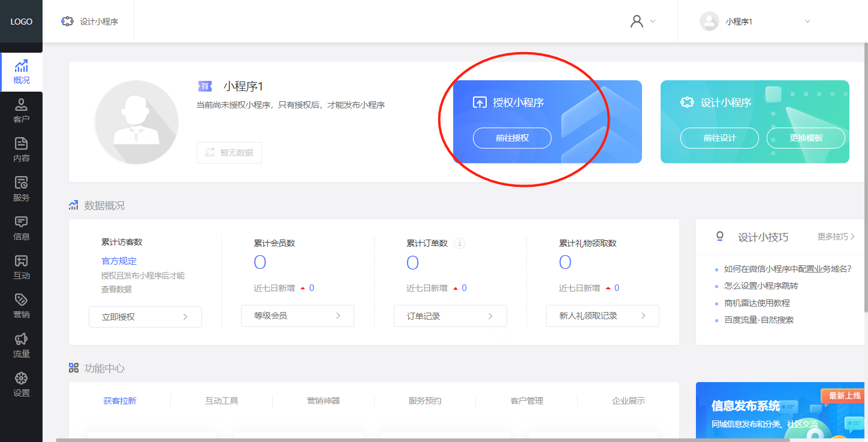
Task: Expand the 小程序1 account dropdown
Action: coord(755,21)
